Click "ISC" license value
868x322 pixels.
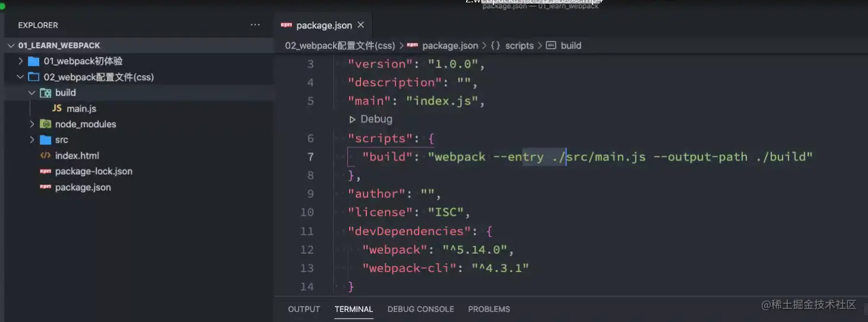coord(446,212)
